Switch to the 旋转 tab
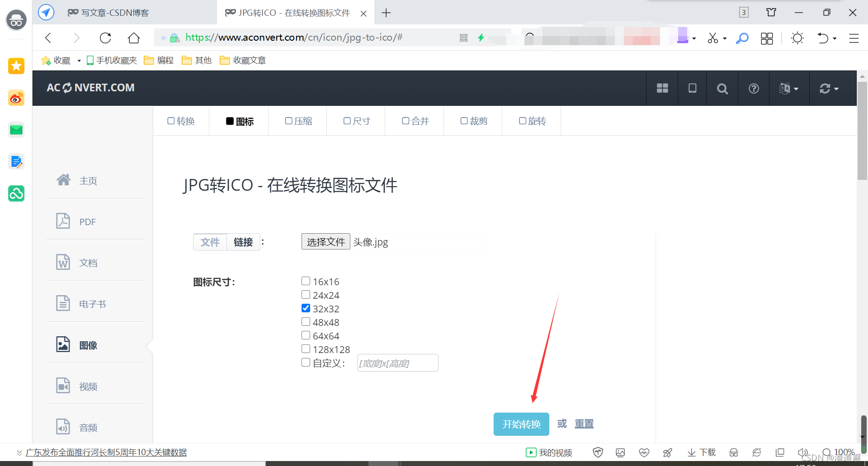This screenshot has width=868, height=466. (x=532, y=121)
